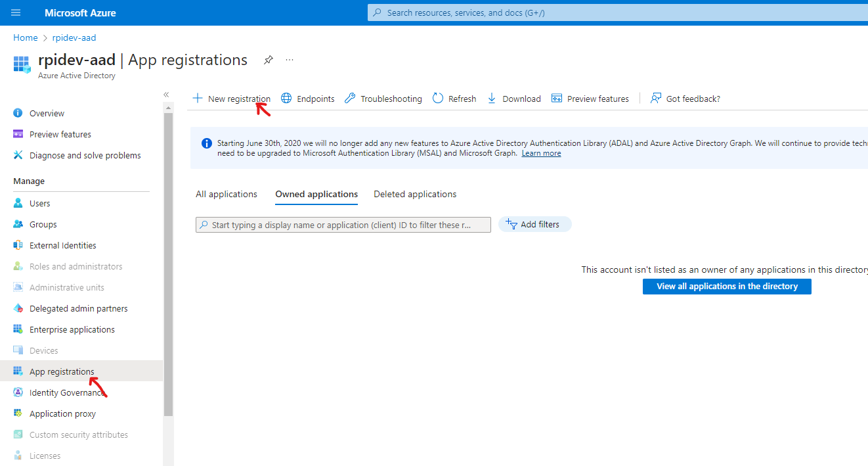The height and width of the screenshot is (466, 868).
Task: Focus the display name filter search box
Action: click(x=343, y=225)
